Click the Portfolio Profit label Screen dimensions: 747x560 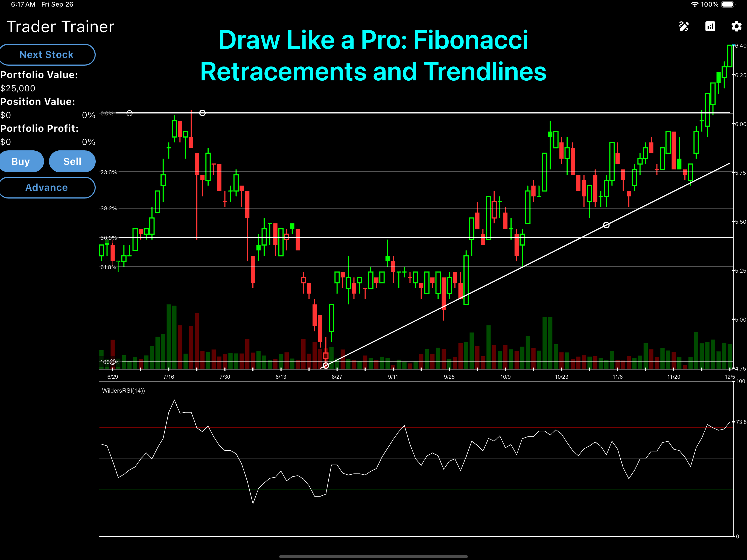click(39, 128)
